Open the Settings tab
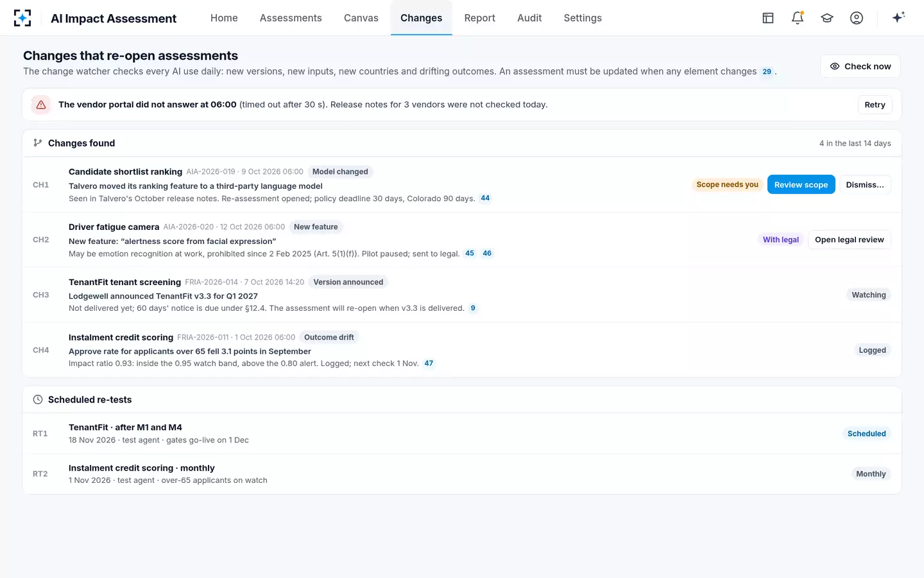This screenshot has width=924, height=578. point(583,18)
